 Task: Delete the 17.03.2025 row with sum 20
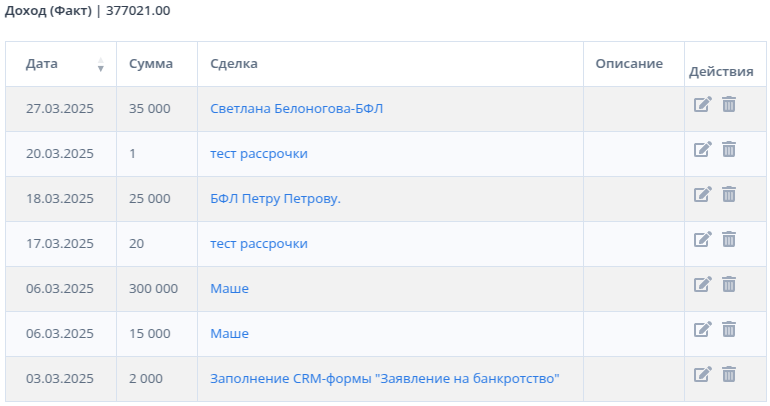729,240
